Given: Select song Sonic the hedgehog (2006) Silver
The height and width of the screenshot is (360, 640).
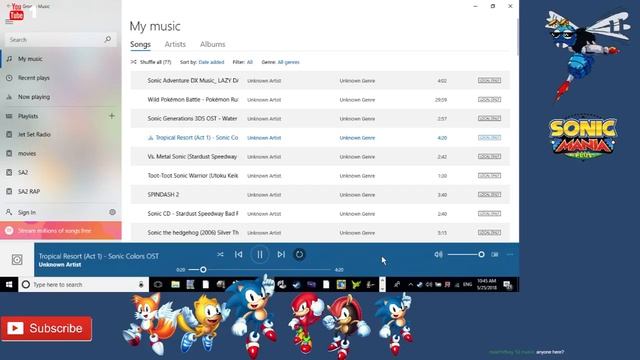Looking at the screenshot, I should [x=320, y=232].
